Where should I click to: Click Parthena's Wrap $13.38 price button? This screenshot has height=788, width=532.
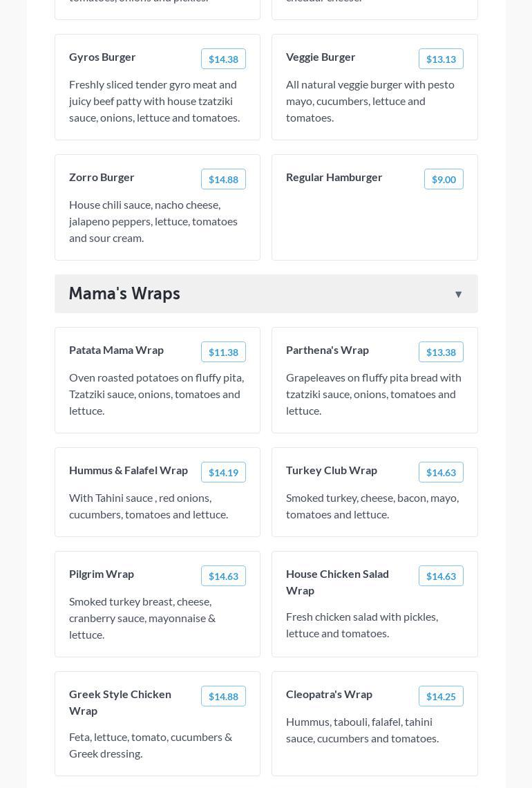441,353
